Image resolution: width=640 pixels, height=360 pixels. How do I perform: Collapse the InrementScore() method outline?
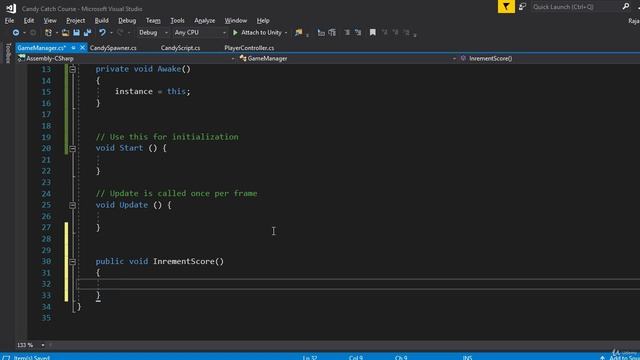pyautogui.click(x=73, y=262)
